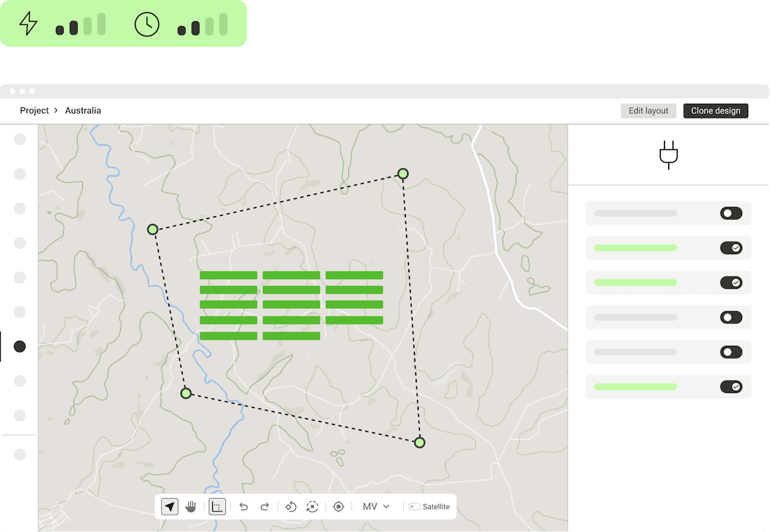
Task: Click the sidebar dot below the divider line
Action: point(20,454)
